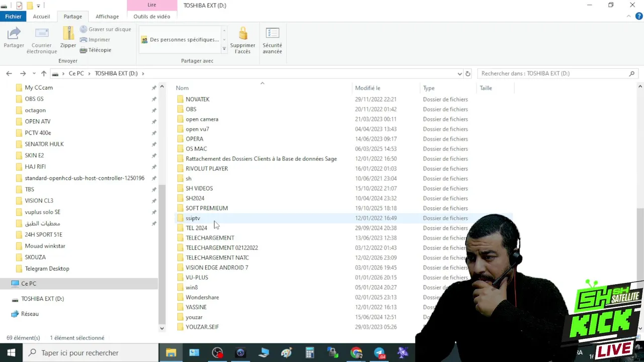The width and height of the screenshot is (644, 362).
Task: Click TOSHIBA EXT (D:) breadcrumb segment
Action: tap(116, 73)
